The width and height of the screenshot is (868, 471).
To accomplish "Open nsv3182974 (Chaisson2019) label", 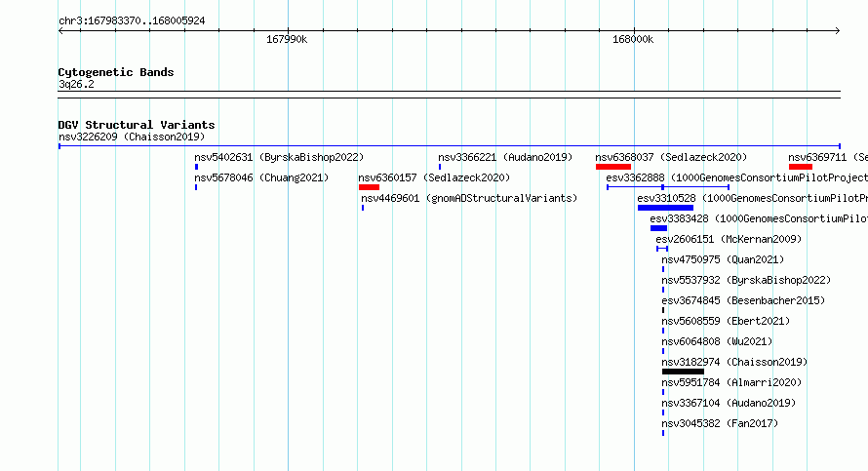I will point(734,362).
